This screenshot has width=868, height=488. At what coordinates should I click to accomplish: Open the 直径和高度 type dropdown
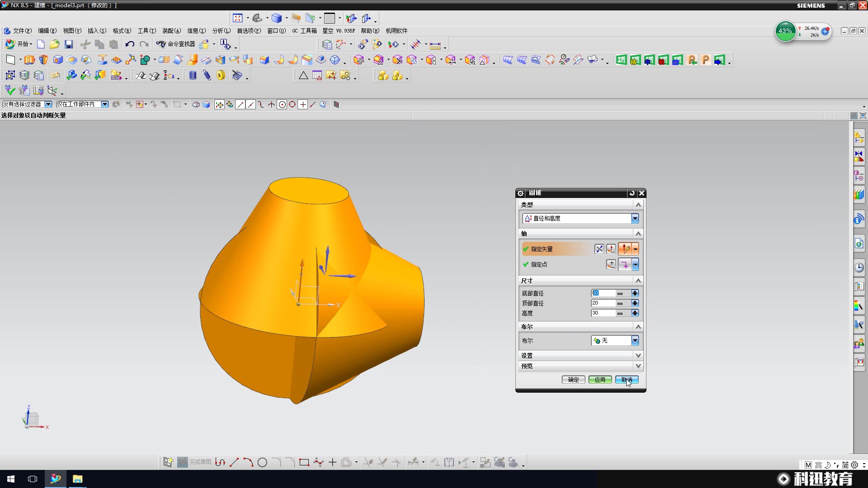point(635,219)
